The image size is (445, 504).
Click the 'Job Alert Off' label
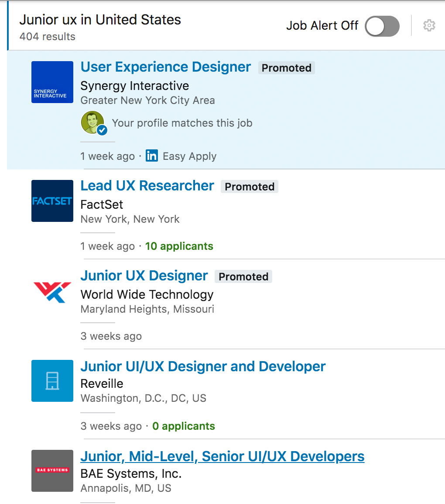[x=322, y=26]
